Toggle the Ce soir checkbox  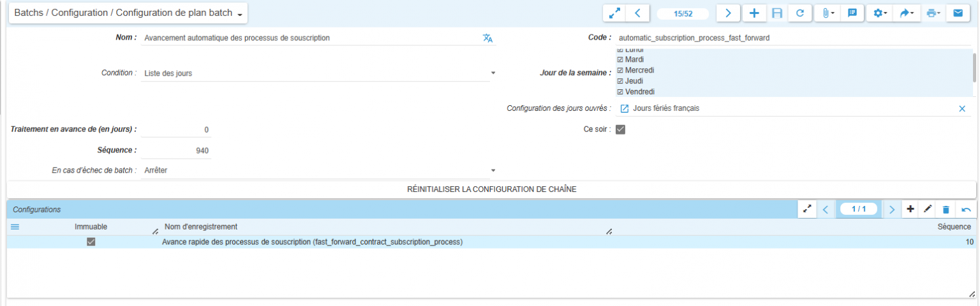[620, 129]
